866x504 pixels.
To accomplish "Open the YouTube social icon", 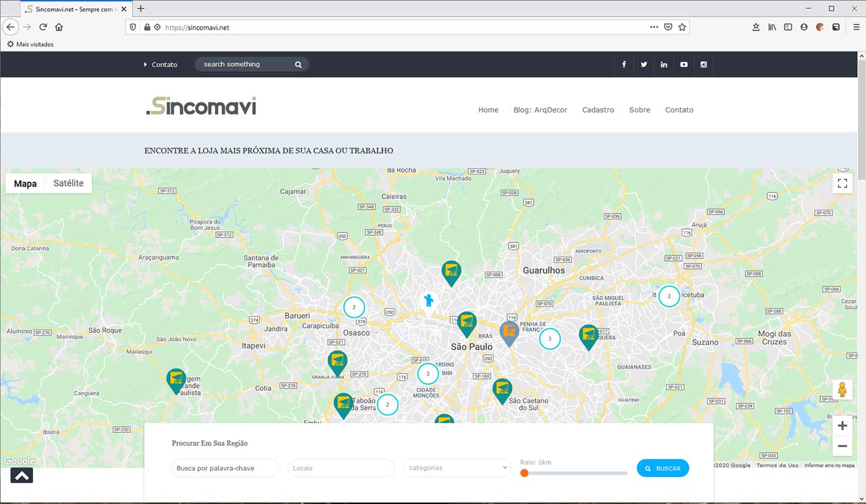I will (684, 64).
